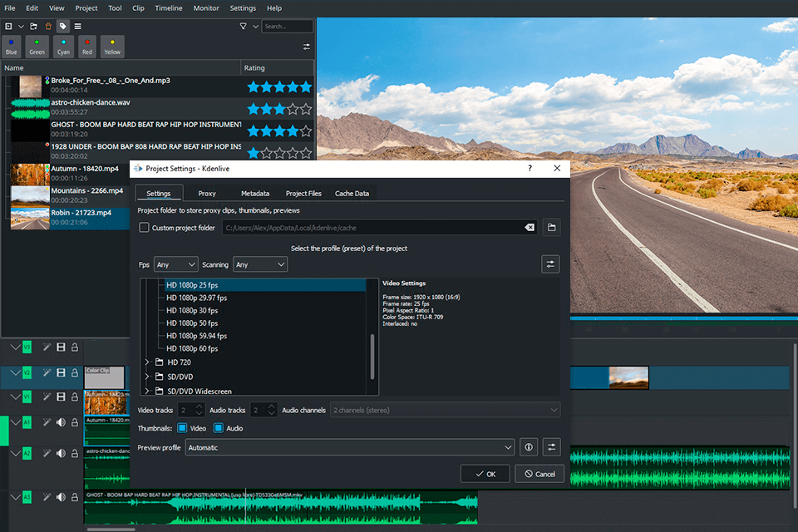Open the filter dropdown arrow beside funnel
The width and height of the screenshot is (798, 532).
[255, 27]
